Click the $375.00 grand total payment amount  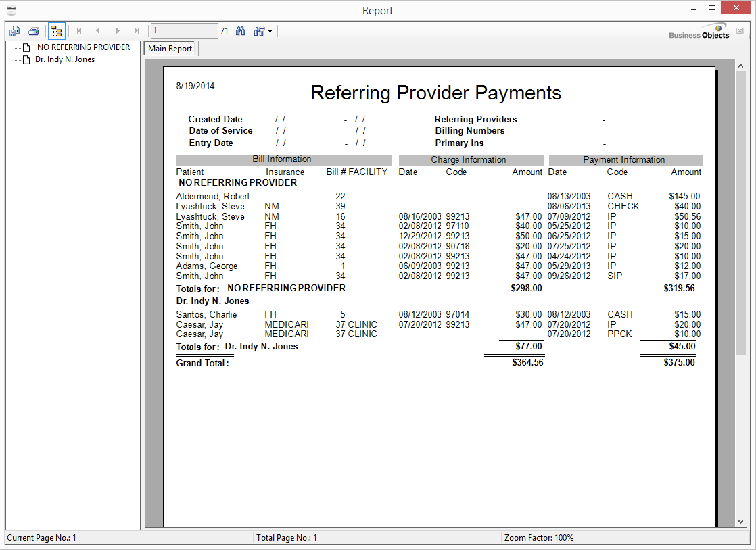(x=680, y=362)
